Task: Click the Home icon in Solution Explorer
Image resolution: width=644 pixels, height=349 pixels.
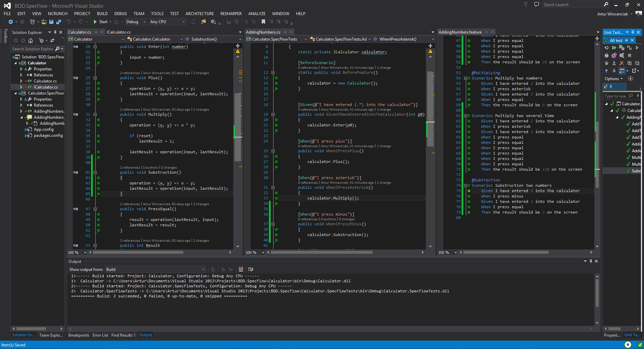Action: pyautogui.click(x=31, y=41)
